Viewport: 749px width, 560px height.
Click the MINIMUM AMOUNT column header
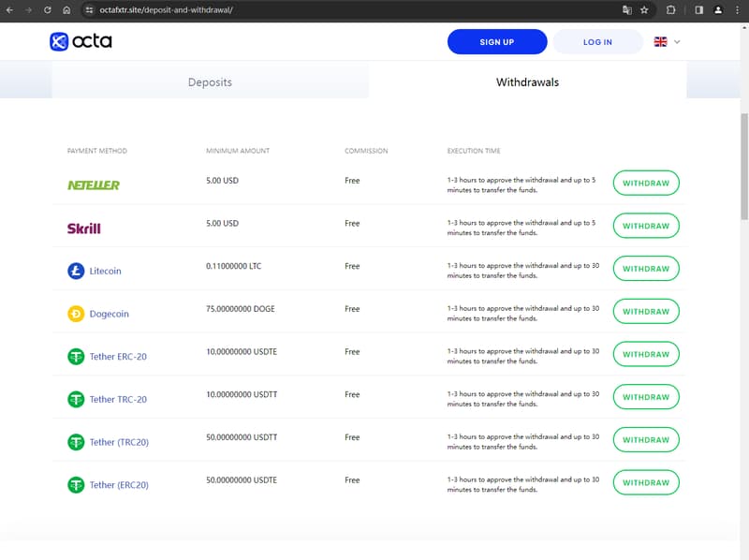coord(238,151)
